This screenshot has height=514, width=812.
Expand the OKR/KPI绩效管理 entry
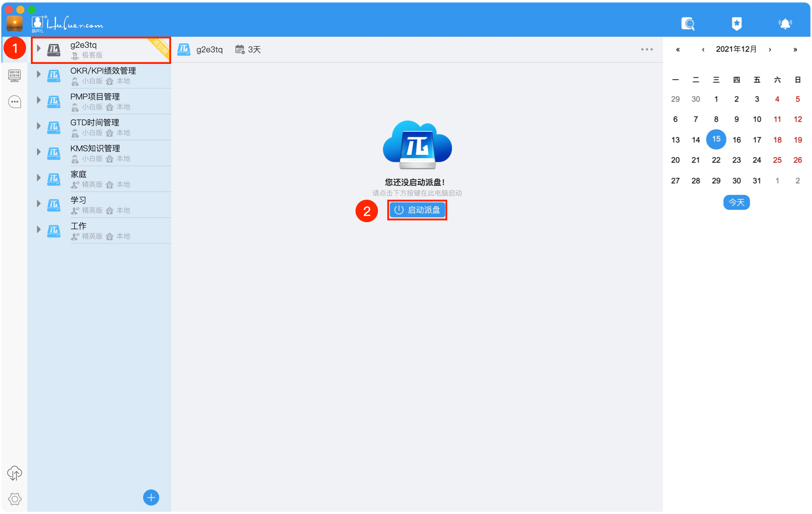(x=39, y=74)
